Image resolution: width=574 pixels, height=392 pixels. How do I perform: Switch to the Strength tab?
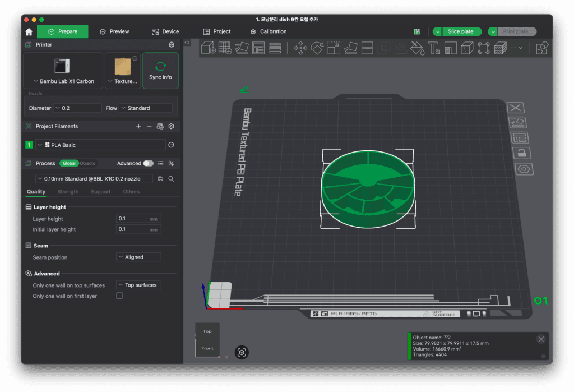pyautogui.click(x=68, y=192)
